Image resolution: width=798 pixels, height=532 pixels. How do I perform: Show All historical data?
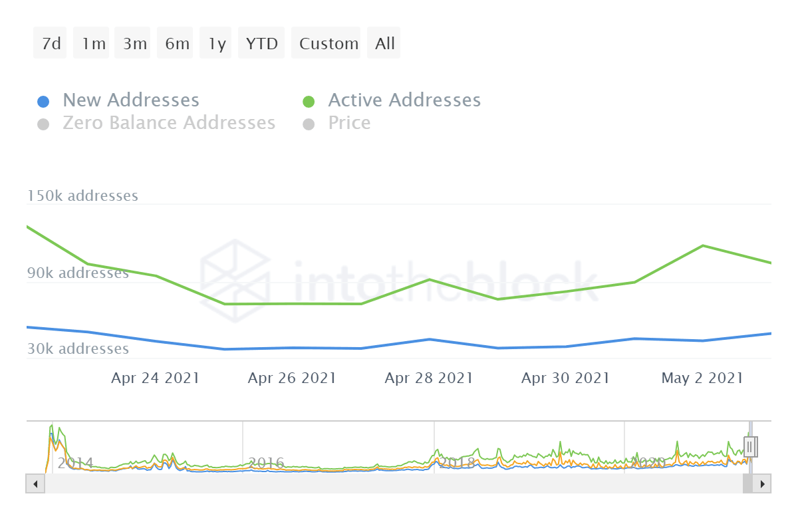(x=384, y=44)
